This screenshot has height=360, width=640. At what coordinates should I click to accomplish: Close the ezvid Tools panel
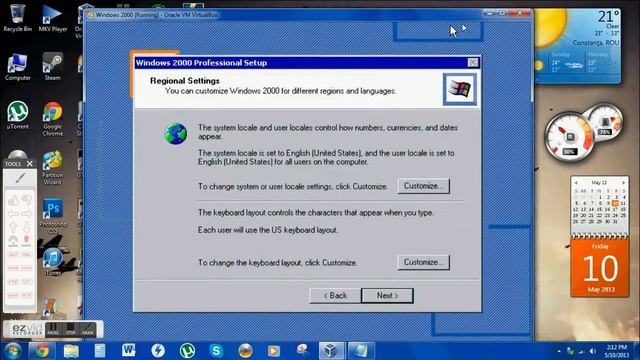29,164
